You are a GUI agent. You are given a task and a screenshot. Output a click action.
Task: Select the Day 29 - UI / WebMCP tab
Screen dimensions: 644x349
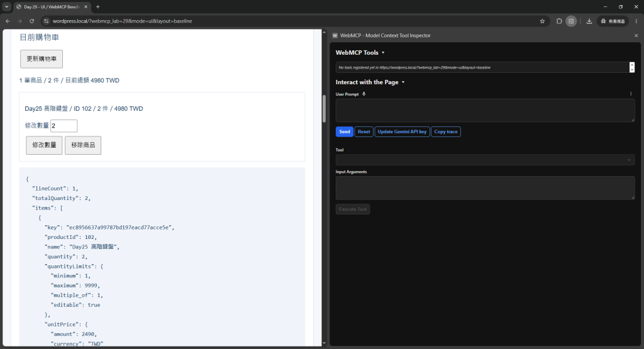coord(52,6)
